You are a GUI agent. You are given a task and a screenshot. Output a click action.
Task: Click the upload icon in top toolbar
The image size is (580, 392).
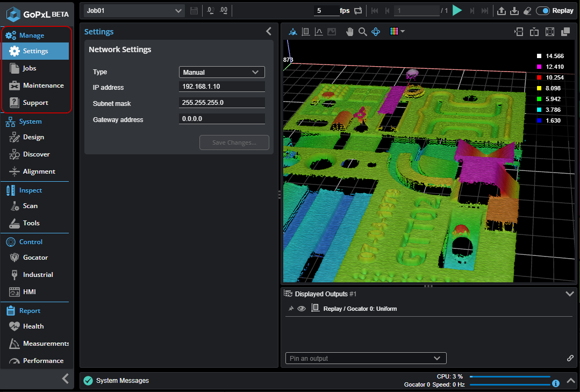501,11
